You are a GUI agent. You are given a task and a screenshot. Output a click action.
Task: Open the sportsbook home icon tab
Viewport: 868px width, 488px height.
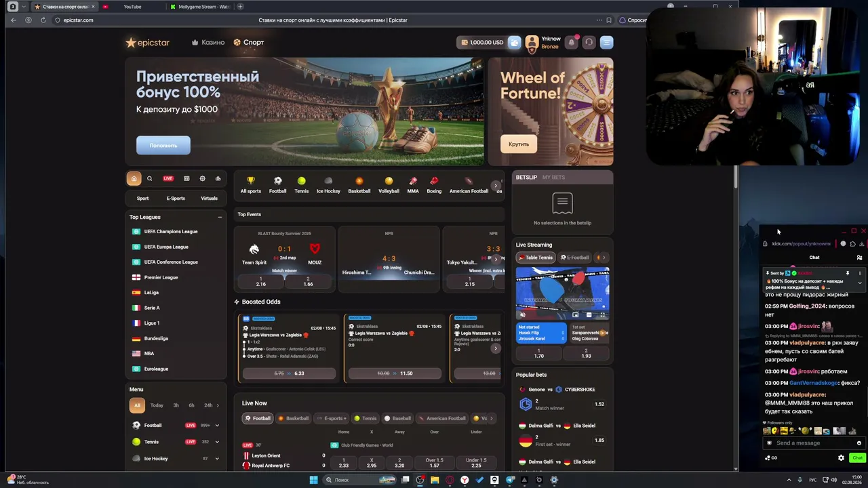tap(134, 178)
